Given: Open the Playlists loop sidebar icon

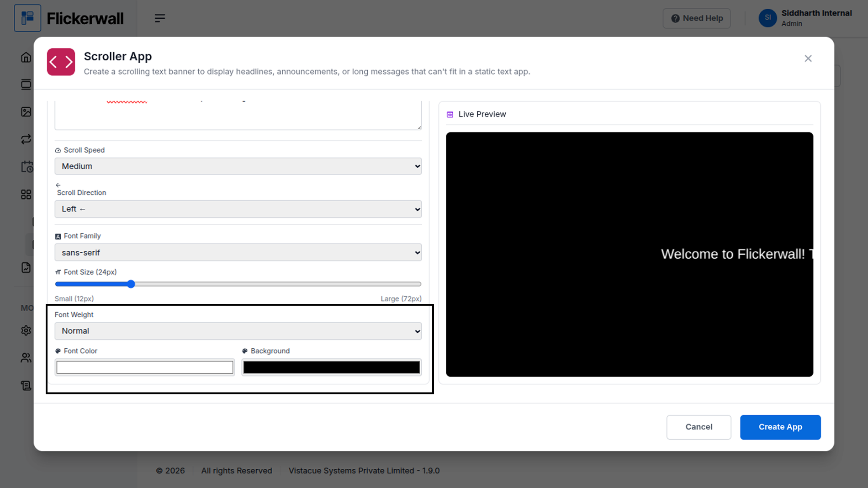Looking at the screenshot, I should pos(26,139).
